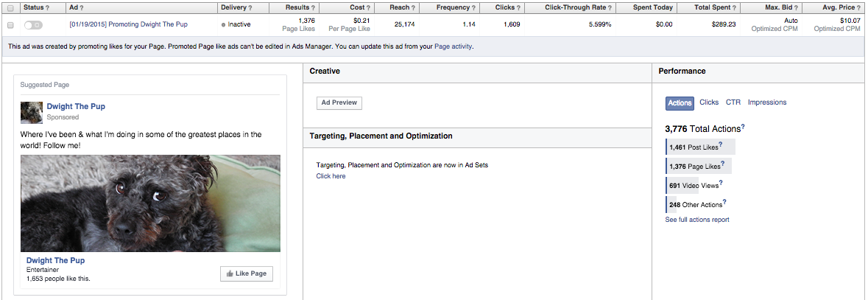Click the Like Page button

coord(246,273)
